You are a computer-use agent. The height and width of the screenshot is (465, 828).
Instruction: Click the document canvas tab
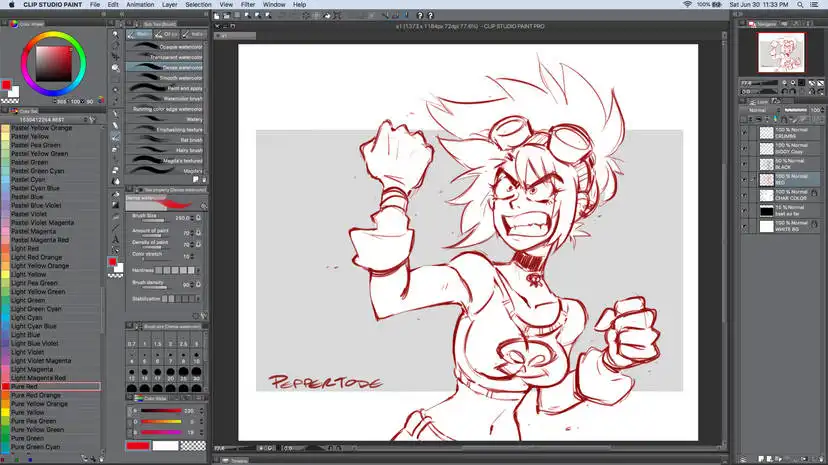(236, 35)
